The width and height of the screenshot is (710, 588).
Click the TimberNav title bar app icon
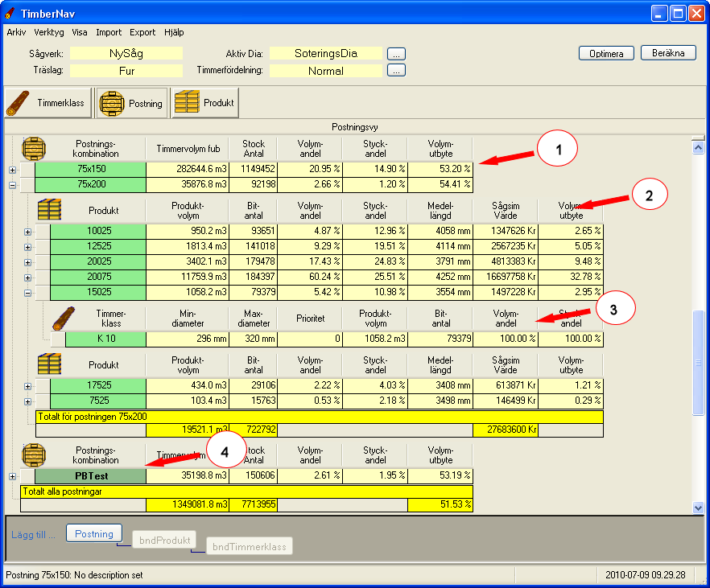tap(10, 14)
